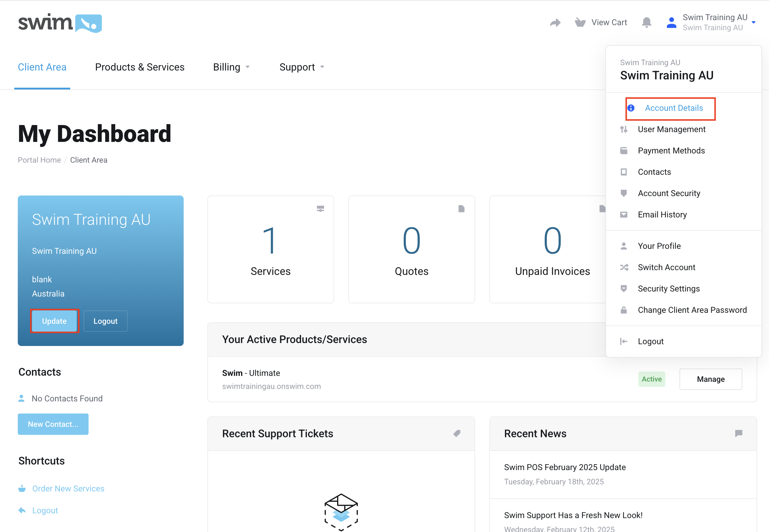
Task: Click the user avatar icon in header
Action: click(671, 22)
